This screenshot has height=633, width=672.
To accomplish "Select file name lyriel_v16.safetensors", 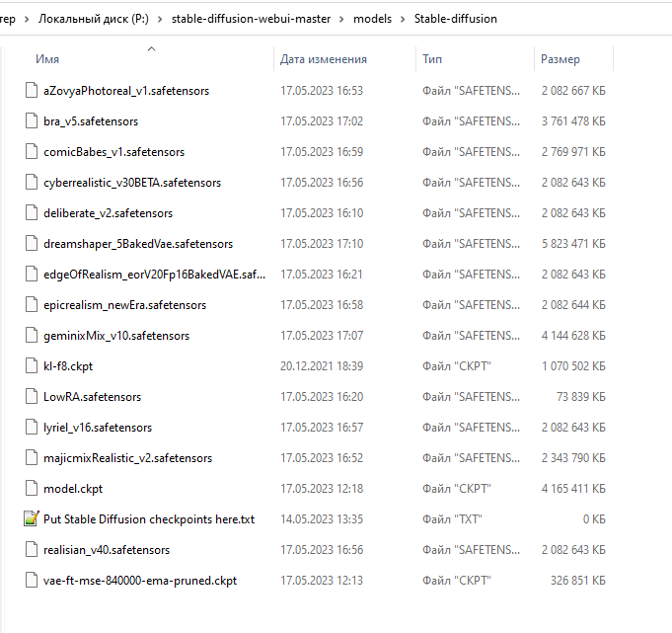I will [98, 428].
